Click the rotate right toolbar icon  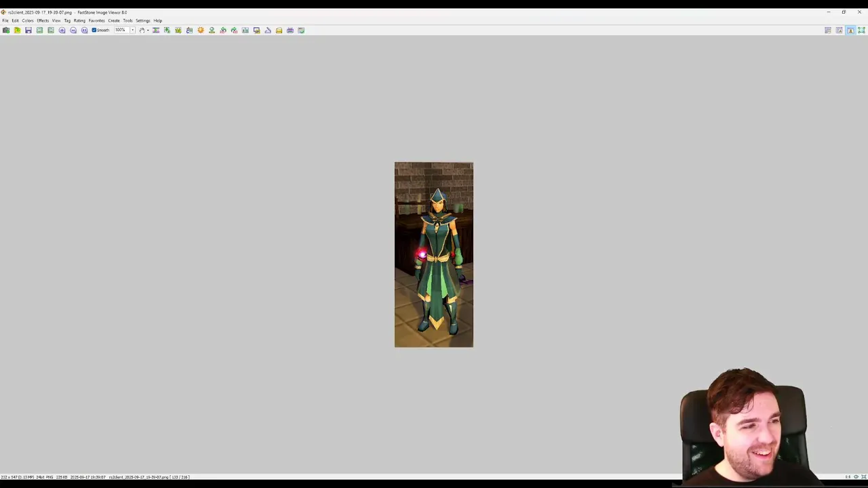(x=234, y=30)
